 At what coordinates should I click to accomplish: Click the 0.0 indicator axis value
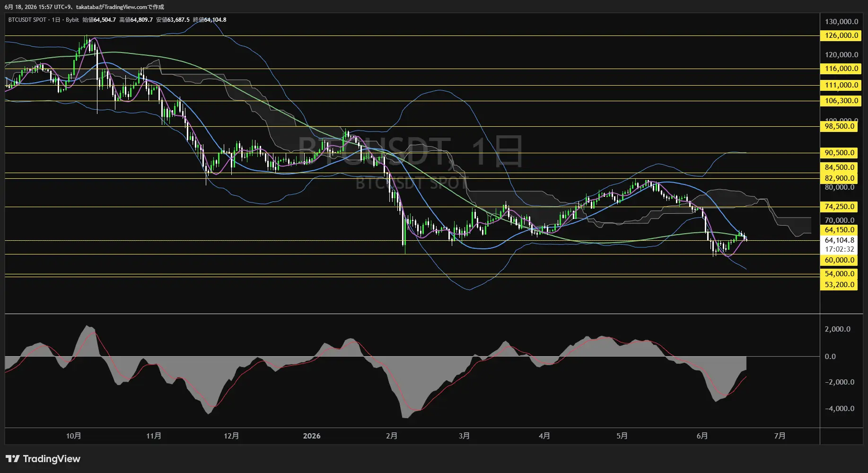[830, 357]
